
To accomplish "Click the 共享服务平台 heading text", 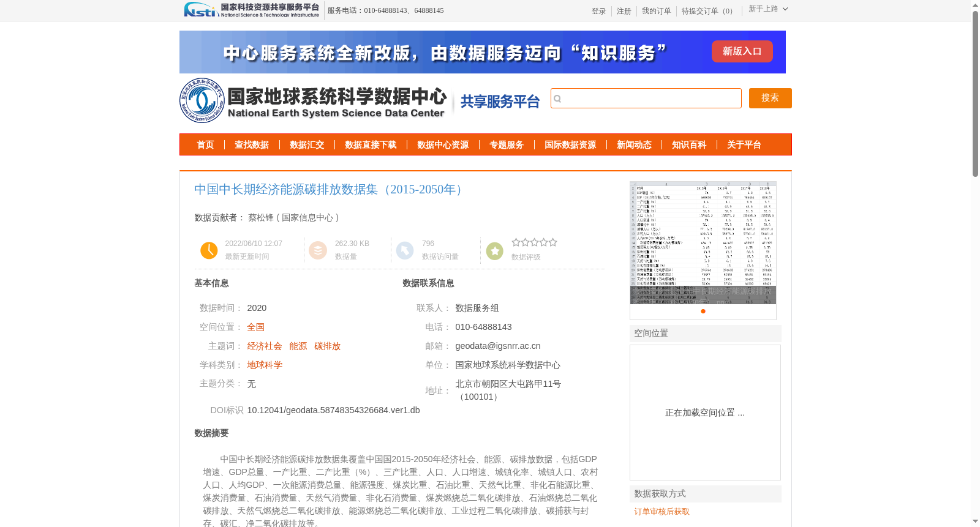I will pyautogui.click(x=500, y=102).
